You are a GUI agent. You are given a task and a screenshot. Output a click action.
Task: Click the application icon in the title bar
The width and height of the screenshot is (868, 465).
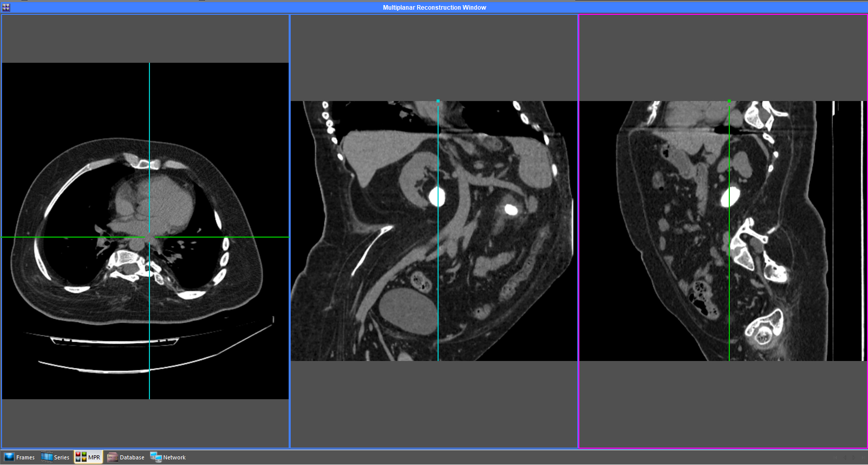coord(6,7)
